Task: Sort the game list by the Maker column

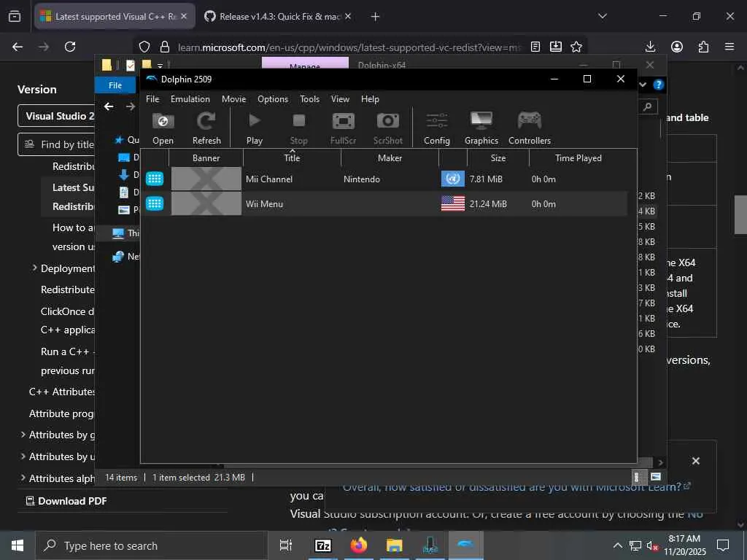Action: click(390, 158)
